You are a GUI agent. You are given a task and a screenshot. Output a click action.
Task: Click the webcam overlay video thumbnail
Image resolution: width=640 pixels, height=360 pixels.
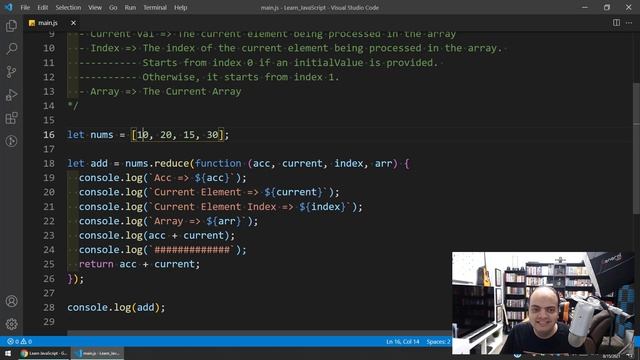pos(543,302)
